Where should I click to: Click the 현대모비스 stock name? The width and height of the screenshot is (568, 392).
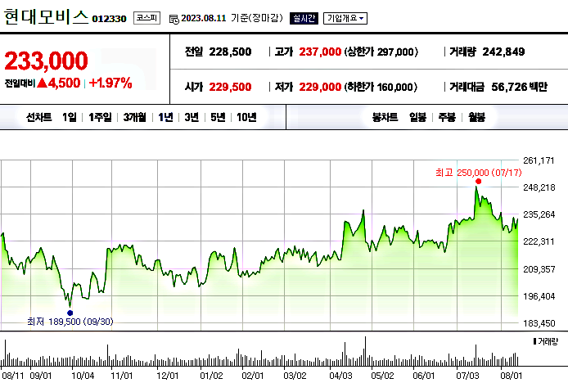[x=46, y=17]
